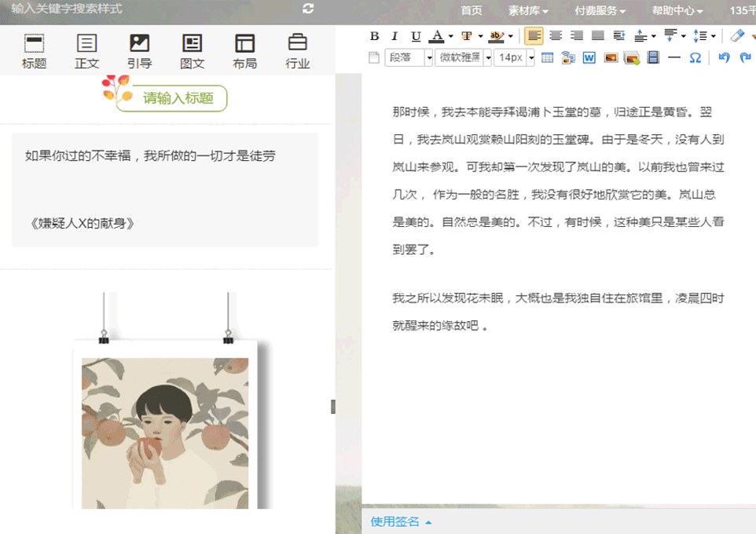
Task: Toggle italic formatting
Action: (395, 36)
